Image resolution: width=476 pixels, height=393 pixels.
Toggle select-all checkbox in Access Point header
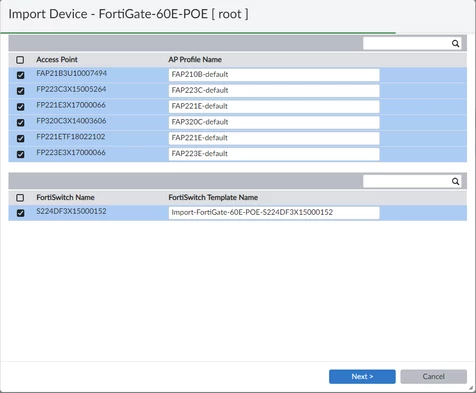pyautogui.click(x=20, y=60)
